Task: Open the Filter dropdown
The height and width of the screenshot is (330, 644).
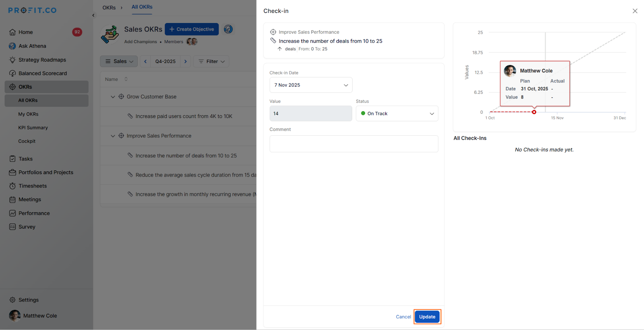Action: pos(211,61)
